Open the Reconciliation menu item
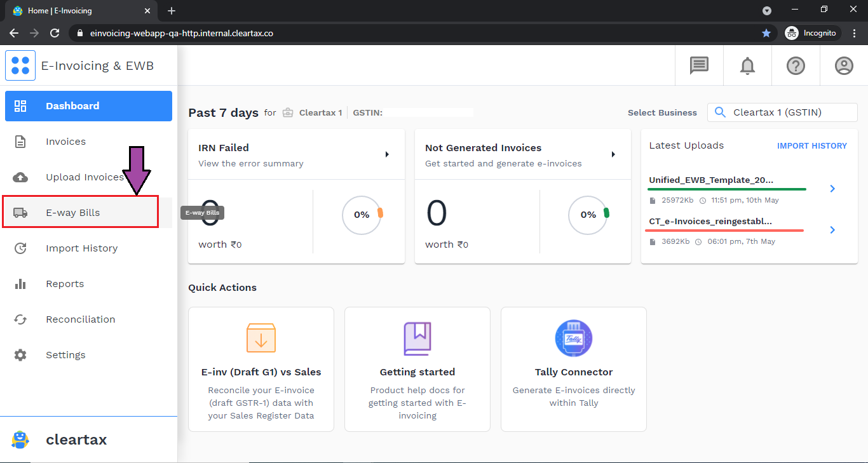868x463 pixels. pos(88,319)
